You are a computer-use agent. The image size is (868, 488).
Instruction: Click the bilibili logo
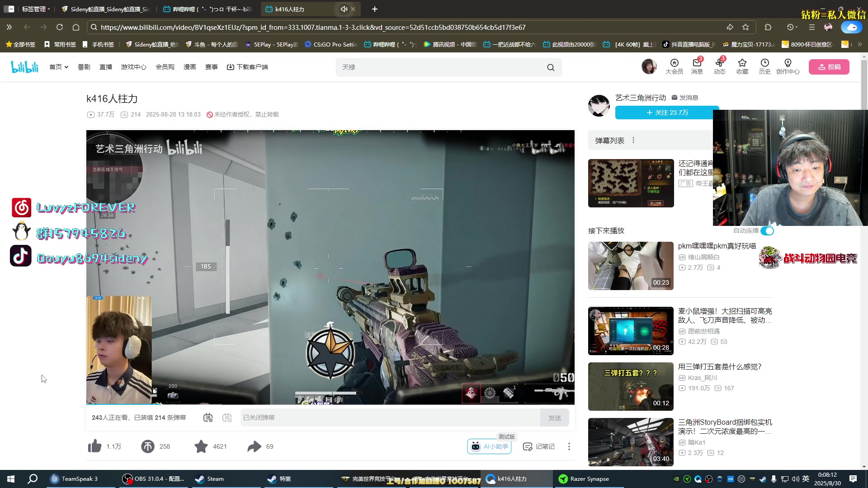24,67
